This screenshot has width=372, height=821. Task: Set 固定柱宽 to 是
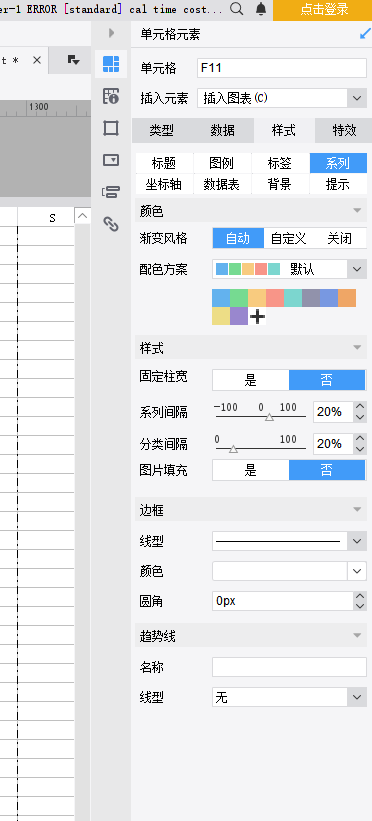pos(250,380)
